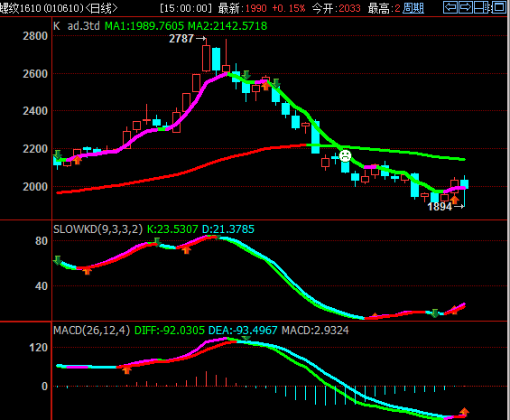Click green down arrow at MACD line peak
This screenshot has width=510, height=420.
246,340
